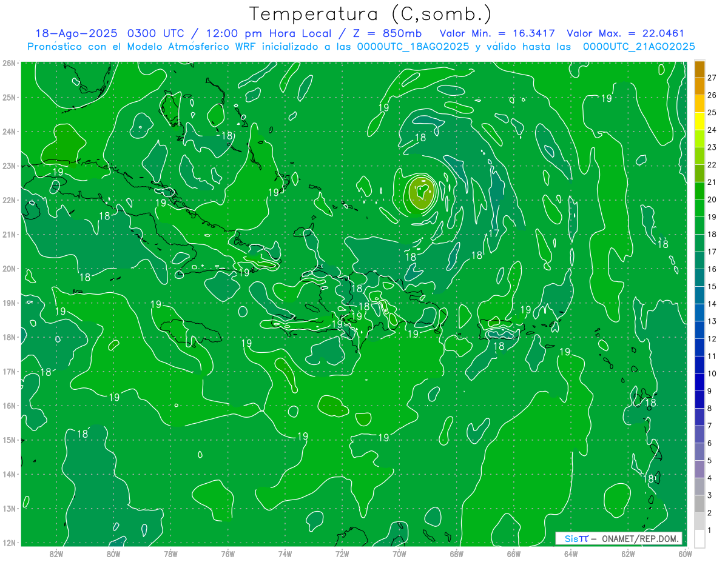Image resolution: width=728 pixels, height=562 pixels.
Task: Click the '13N' latitude axis label
Action: [x=9, y=508]
